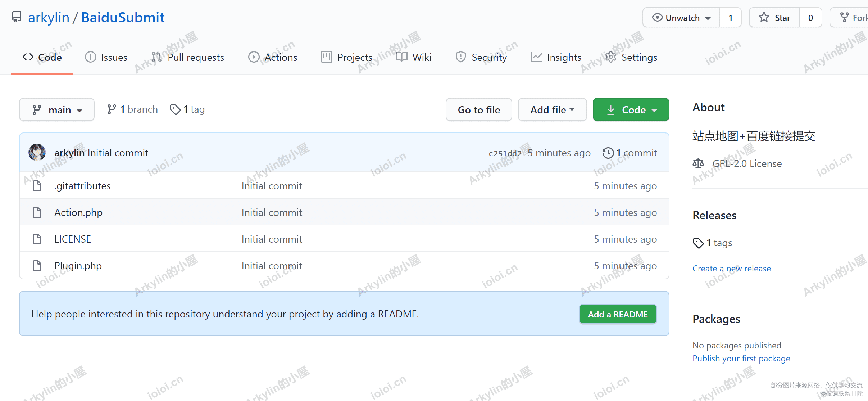Switch to the Issues tab

pos(106,57)
